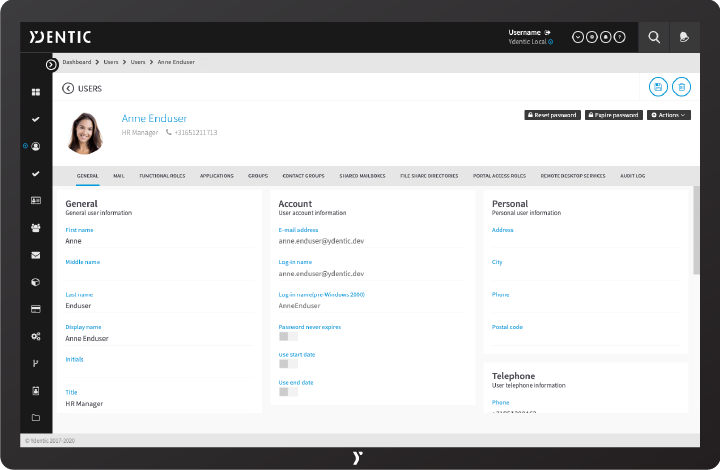Open the groups people icon in sidebar
720x470 pixels.
36,228
